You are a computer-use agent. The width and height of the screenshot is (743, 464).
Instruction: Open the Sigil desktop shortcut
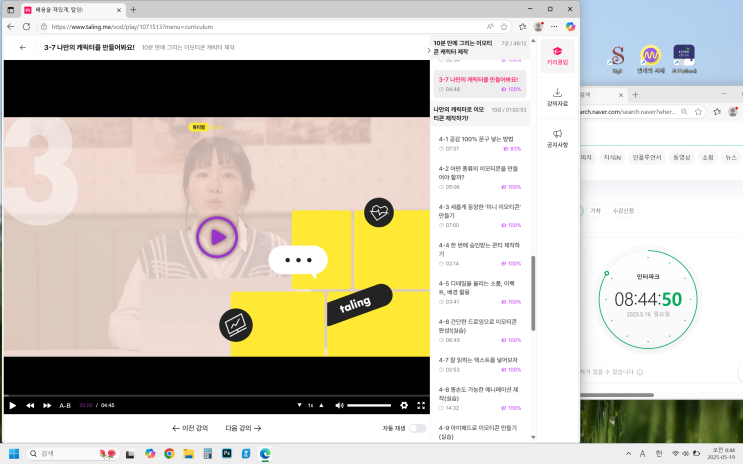coord(617,60)
